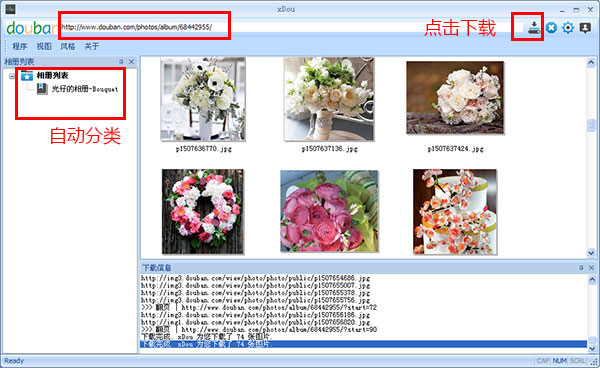Click the download icon in toolbar
This screenshot has height=368, width=600.
(x=534, y=28)
